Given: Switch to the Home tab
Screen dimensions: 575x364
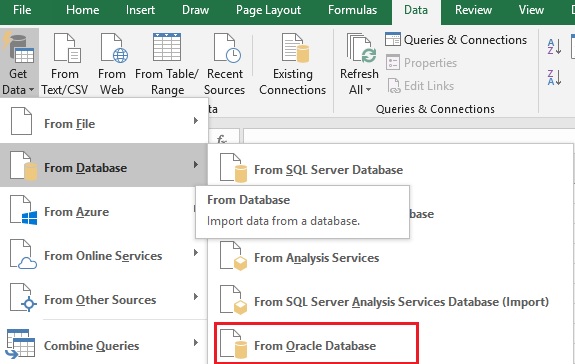Looking at the screenshot, I should 83,10.
